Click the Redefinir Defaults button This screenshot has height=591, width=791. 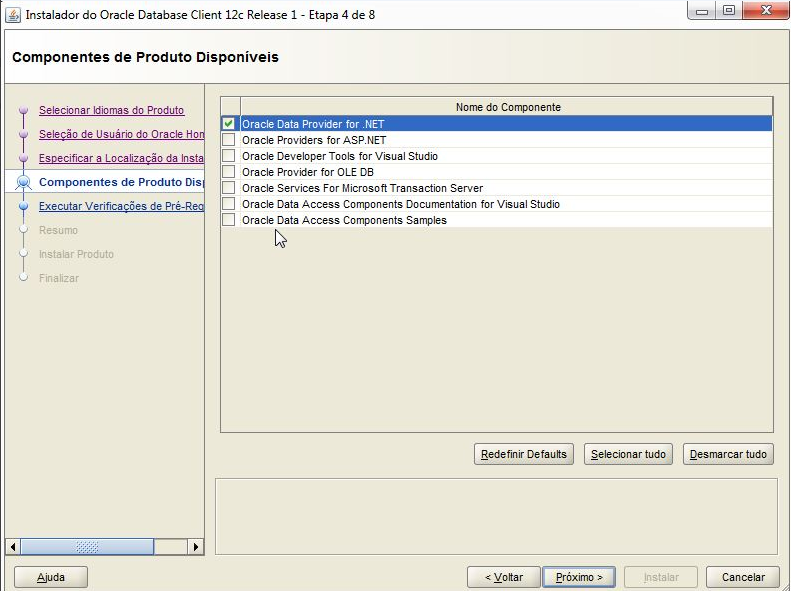(x=524, y=454)
